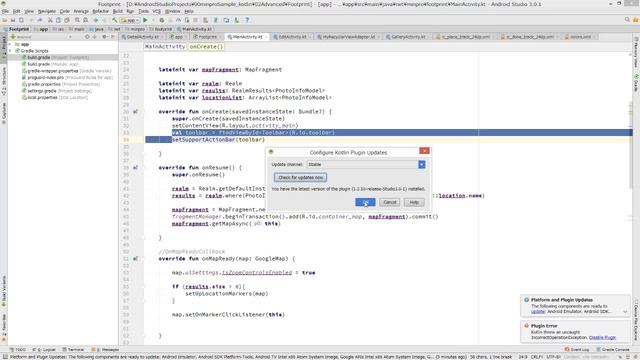Click the green Run app button

tap(145, 20)
